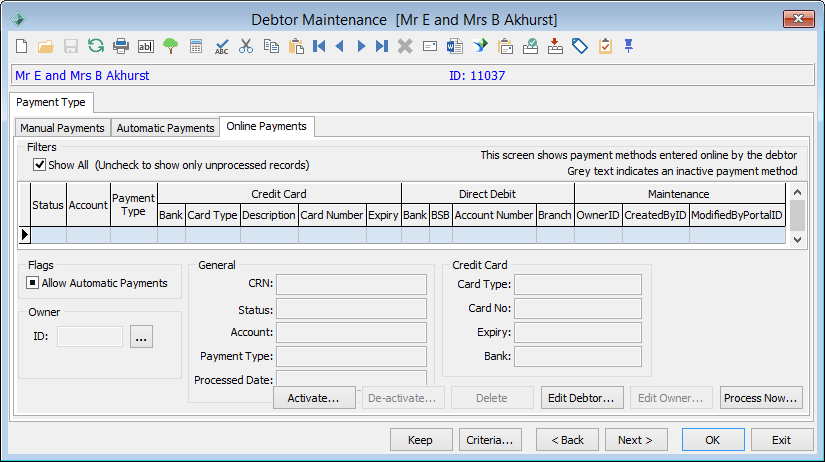The width and height of the screenshot is (825, 462).
Task: Open the Criteria... button
Action: tap(490, 440)
